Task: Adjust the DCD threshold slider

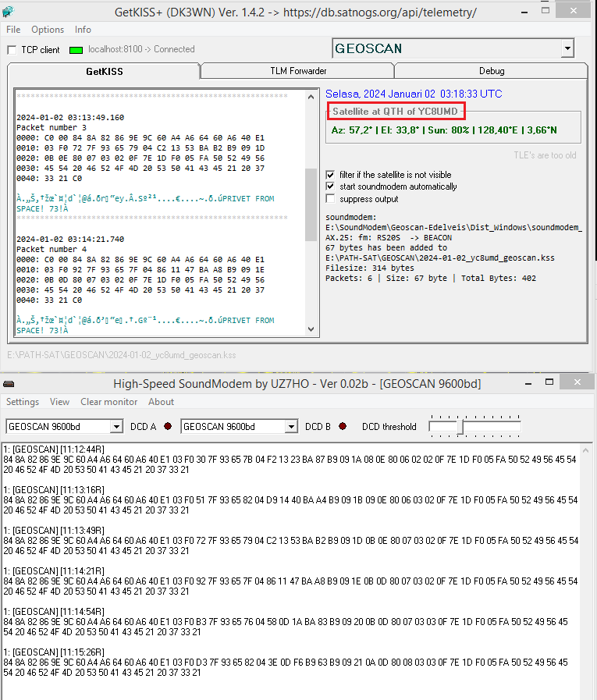Action: coord(460,427)
